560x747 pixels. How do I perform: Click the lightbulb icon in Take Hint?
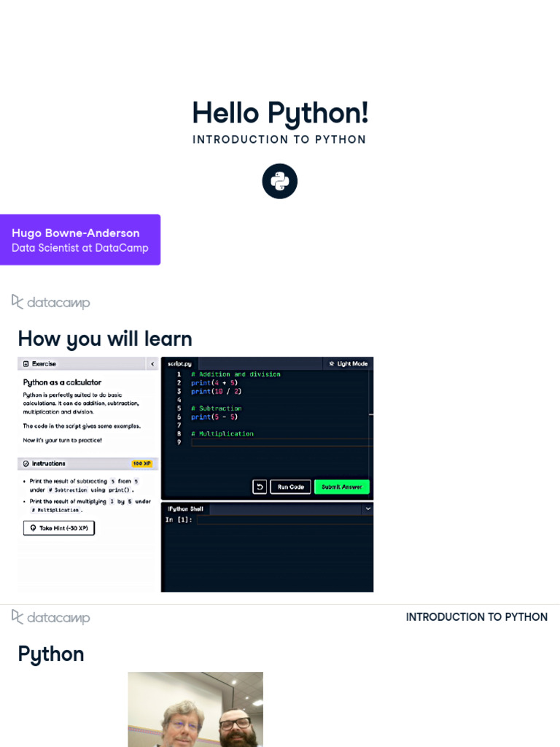(33, 528)
